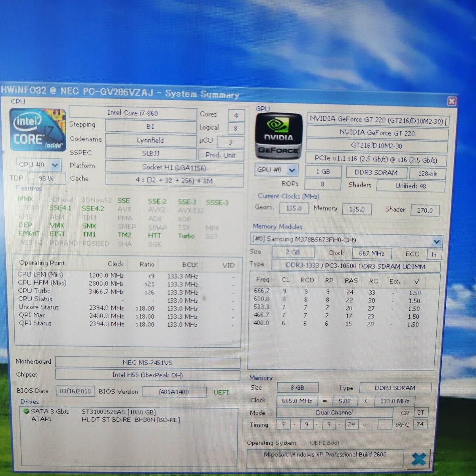Click the PCIe v1.1 x16 bus field
Image resolution: width=476 pixels, height=476 pixels.
(x=376, y=159)
